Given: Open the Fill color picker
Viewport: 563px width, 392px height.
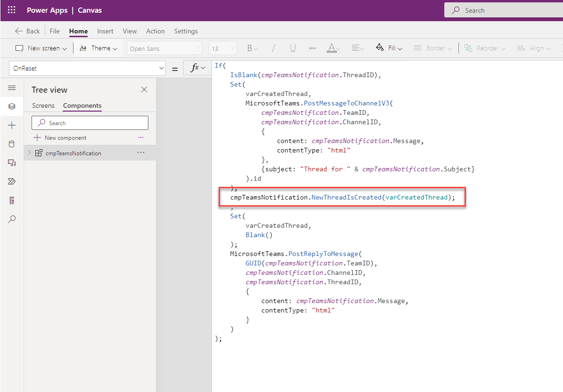Looking at the screenshot, I should [389, 48].
